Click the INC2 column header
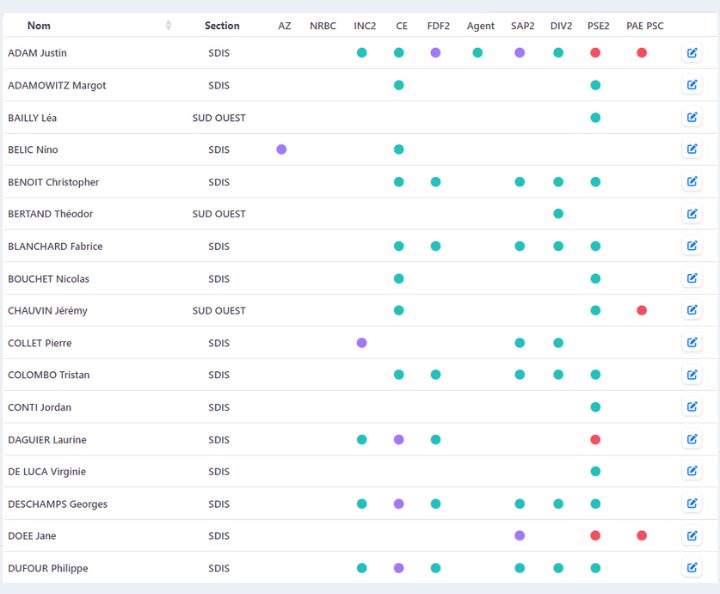The height and width of the screenshot is (594, 720). point(365,26)
